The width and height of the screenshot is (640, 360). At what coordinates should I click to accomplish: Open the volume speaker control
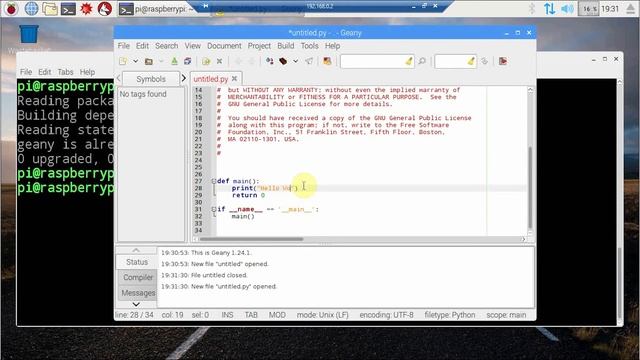click(x=567, y=9)
